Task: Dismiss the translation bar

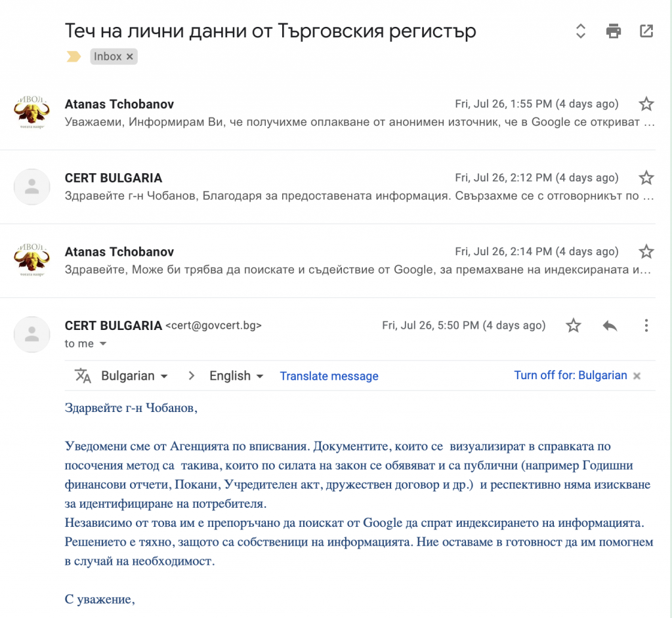Action: (x=637, y=376)
